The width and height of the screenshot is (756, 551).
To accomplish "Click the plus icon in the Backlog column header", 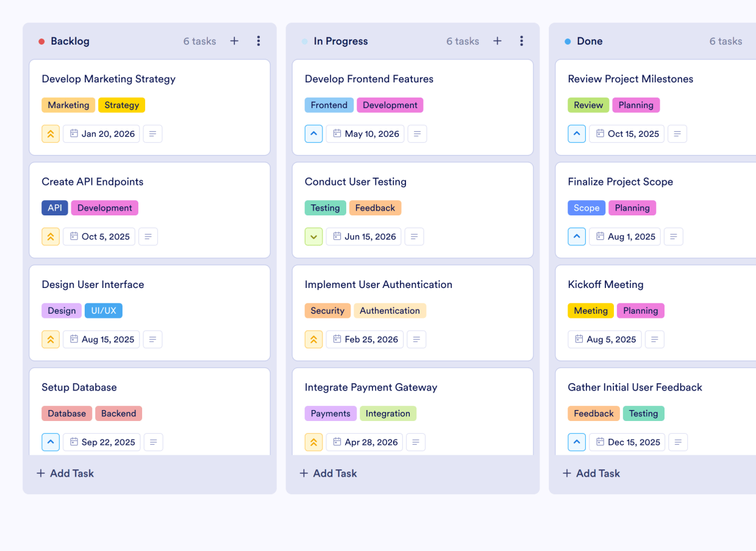I will [x=234, y=41].
